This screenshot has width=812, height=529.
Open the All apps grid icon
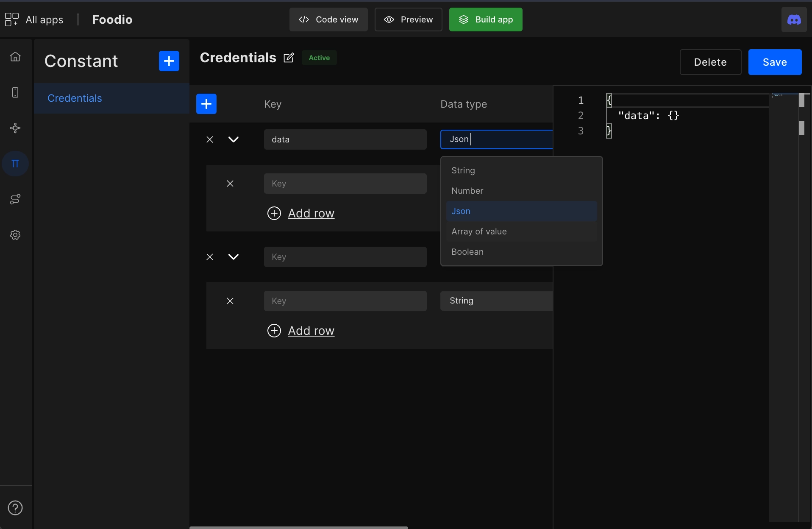tap(11, 19)
